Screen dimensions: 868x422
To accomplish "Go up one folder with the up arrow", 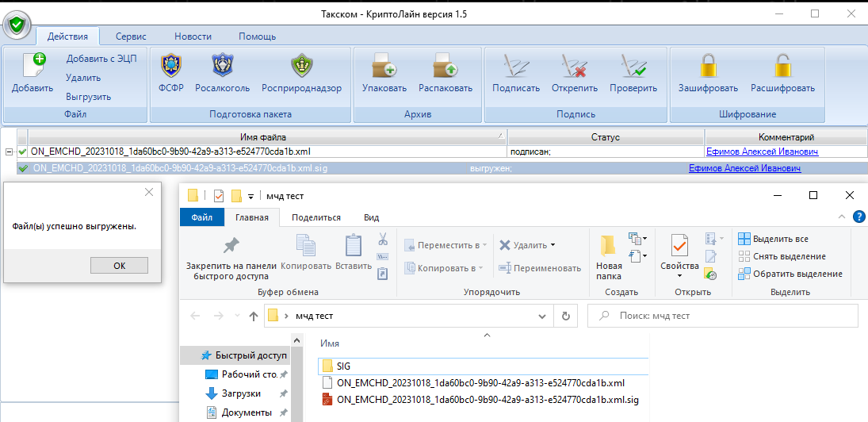I will (254, 316).
